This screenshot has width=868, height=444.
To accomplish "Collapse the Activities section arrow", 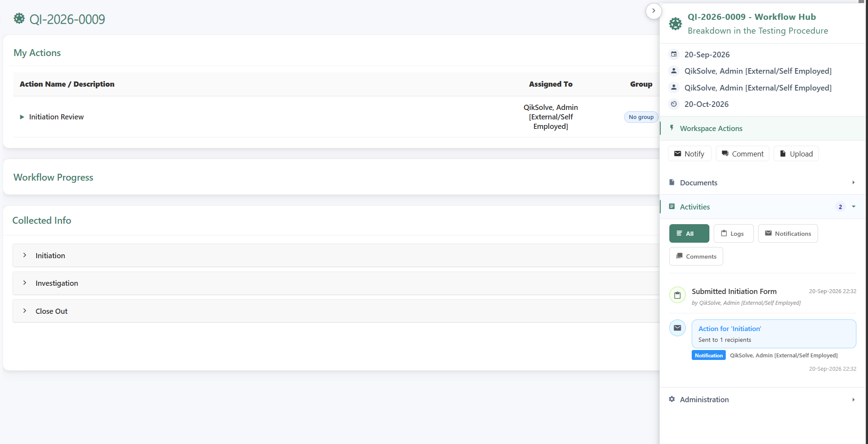I will tap(853, 206).
